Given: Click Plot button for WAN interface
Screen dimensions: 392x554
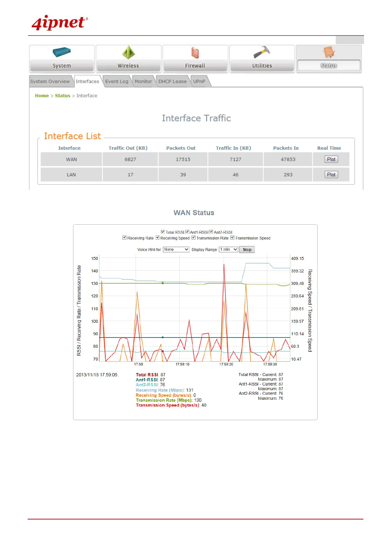Looking at the screenshot, I should point(331,159).
